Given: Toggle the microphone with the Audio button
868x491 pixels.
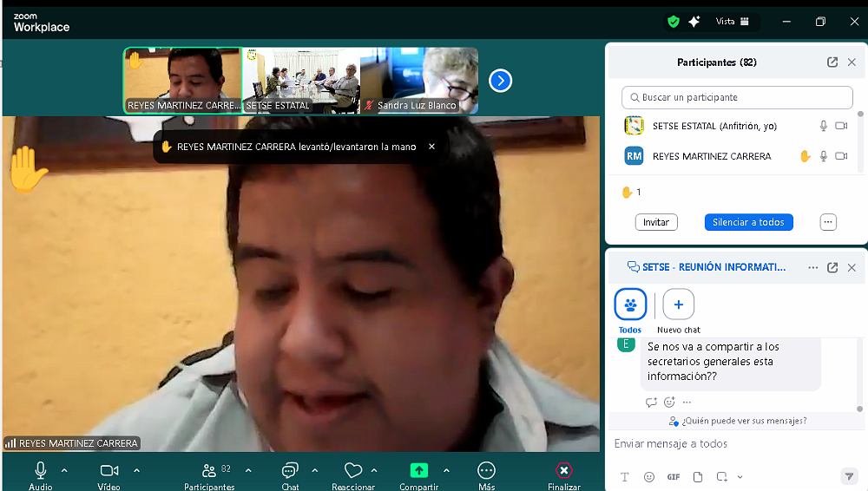Looking at the screenshot, I should tap(40, 470).
